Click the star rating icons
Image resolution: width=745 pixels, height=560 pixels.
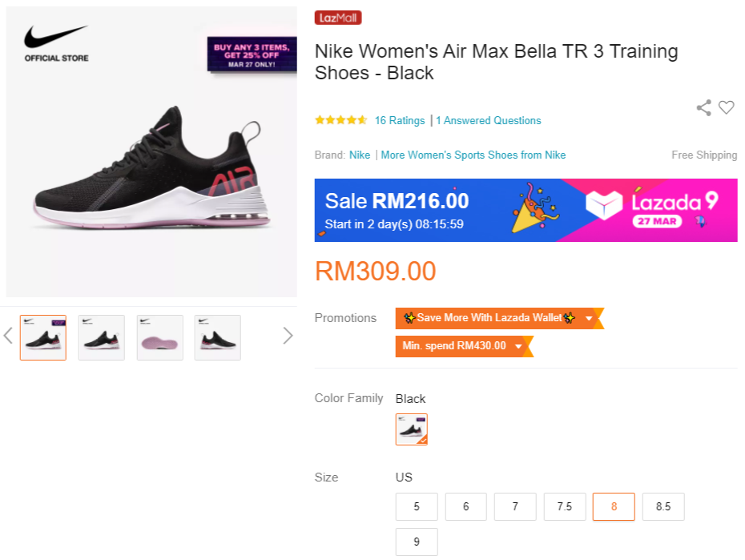point(340,120)
